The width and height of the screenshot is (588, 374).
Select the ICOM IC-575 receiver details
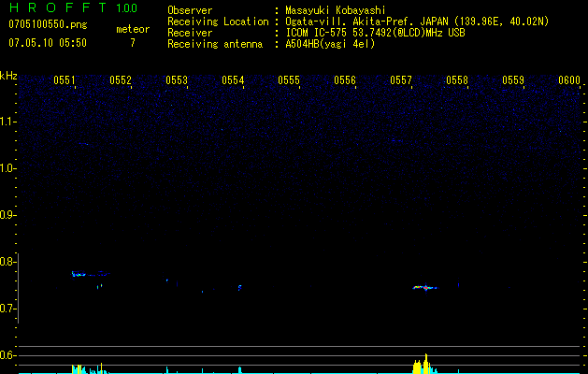376,33
